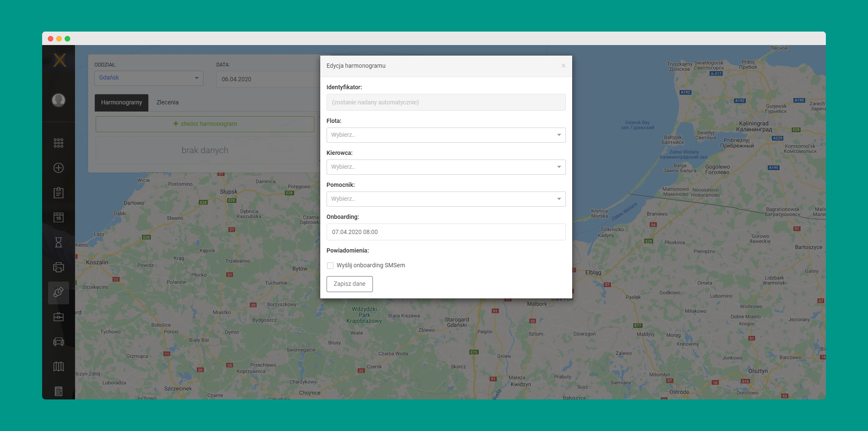This screenshot has width=868, height=431.
Task: Click the Olsztyn label on map
Action: tap(758, 371)
